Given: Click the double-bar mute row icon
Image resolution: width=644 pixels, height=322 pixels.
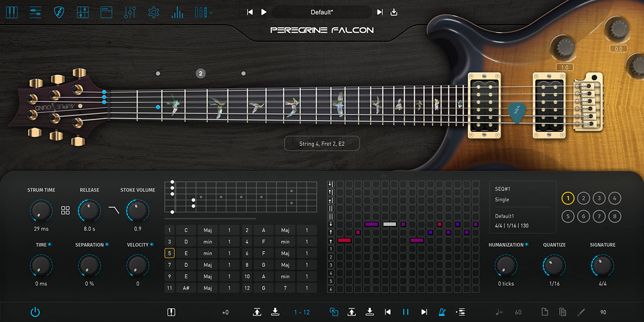Looking at the screenshot, I should 331,208.
